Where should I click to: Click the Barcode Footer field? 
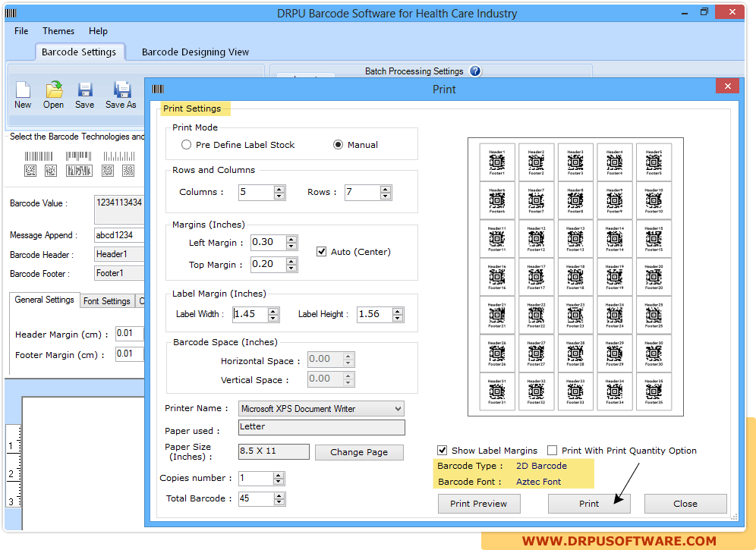point(120,273)
